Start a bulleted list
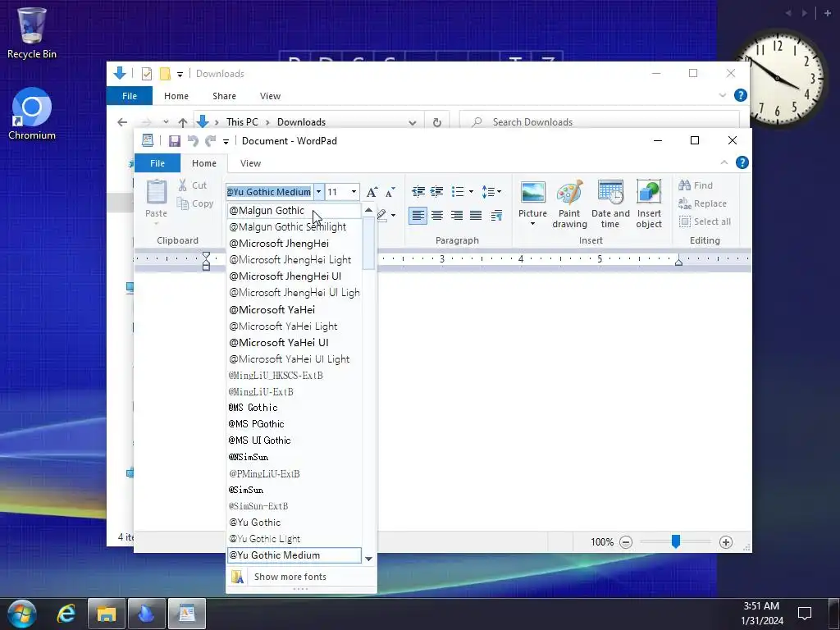The image size is (840, 630). pyautogui.click(x=458, y=191)
